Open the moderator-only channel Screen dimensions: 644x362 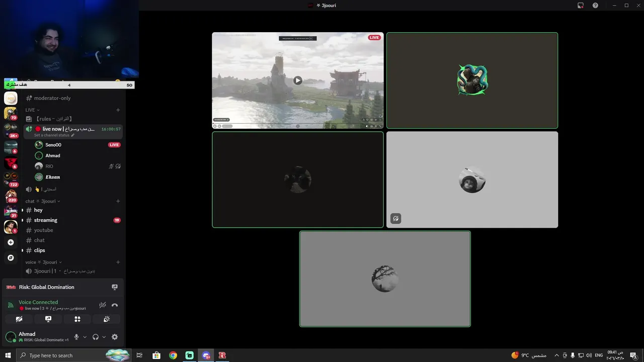[x=73, y=98]
